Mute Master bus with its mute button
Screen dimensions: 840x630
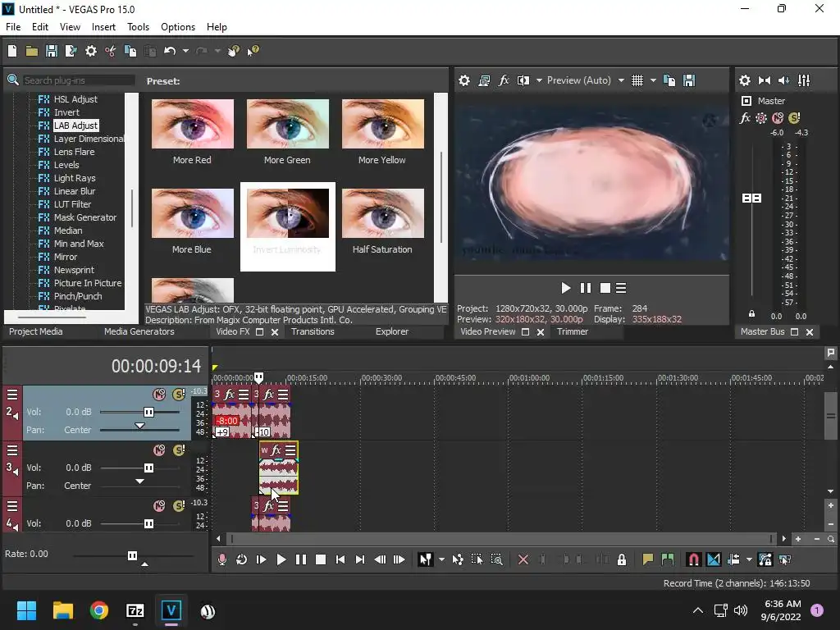(x=778, y=118)
